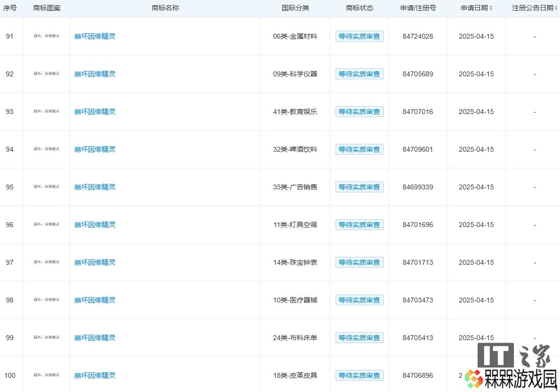The height and width of the screenshot is (392, 560).
Task: Select row number 96
Action: (10, 225)
